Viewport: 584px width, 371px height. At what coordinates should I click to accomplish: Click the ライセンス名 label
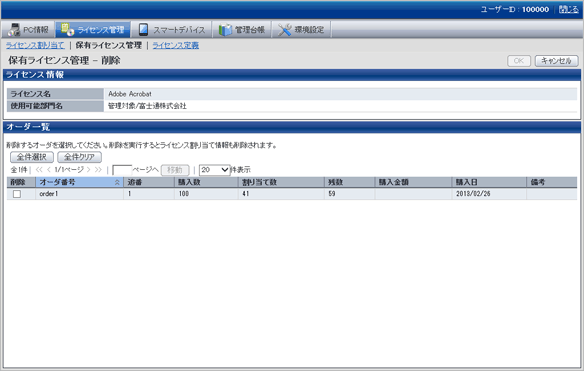30,94
